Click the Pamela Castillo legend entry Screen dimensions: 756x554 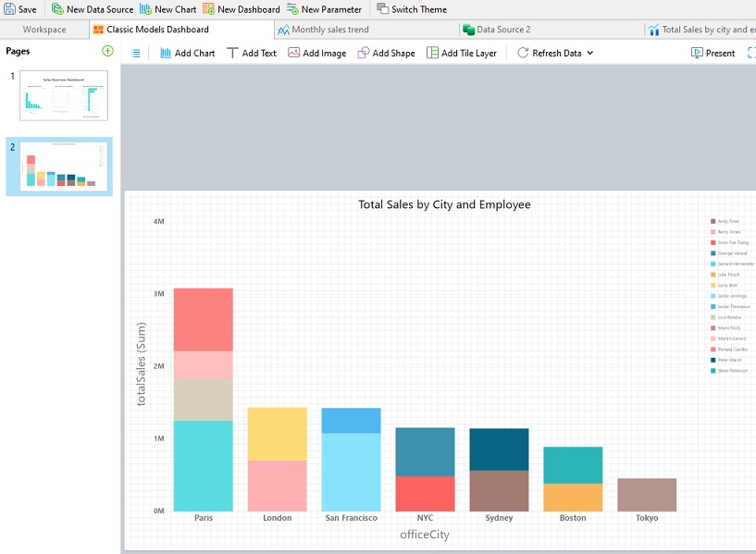coord(729,350)
